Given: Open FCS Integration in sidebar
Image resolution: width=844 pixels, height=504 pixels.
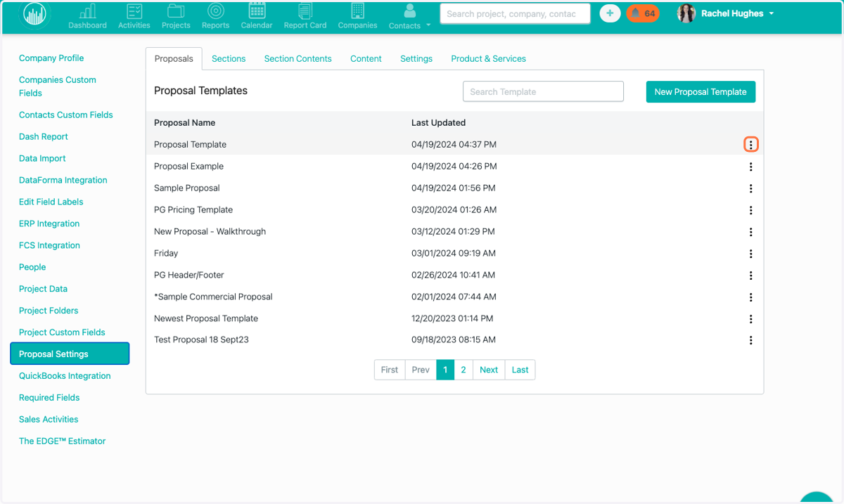Looking at the screenshot, I should pyautogui.click(x=49, y=245).
